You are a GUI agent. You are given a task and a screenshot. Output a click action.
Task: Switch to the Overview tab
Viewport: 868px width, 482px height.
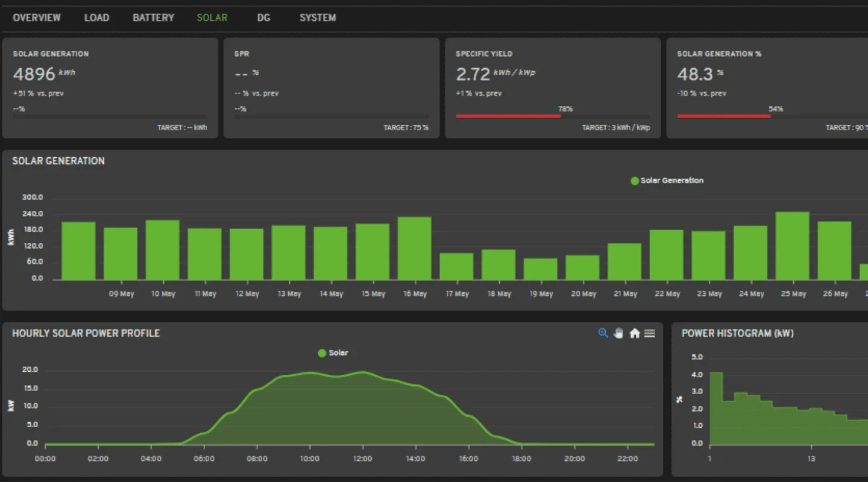pos(37,17)
